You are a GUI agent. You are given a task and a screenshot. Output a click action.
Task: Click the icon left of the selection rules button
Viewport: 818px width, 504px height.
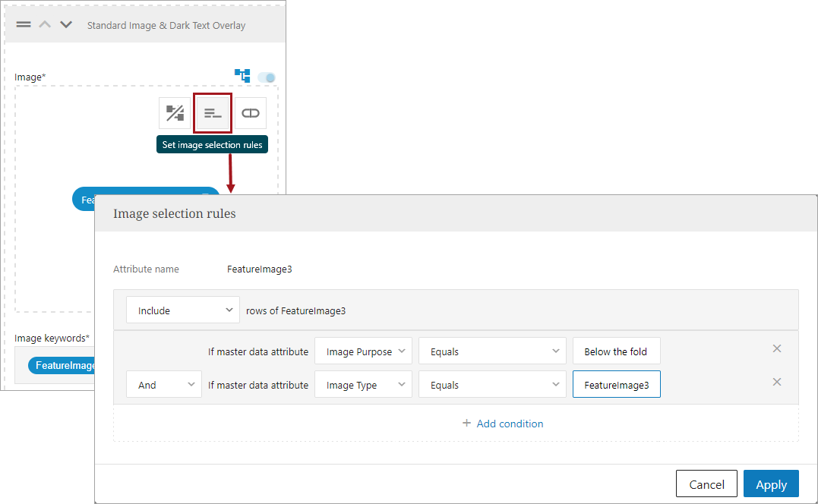tap(175, 113)
